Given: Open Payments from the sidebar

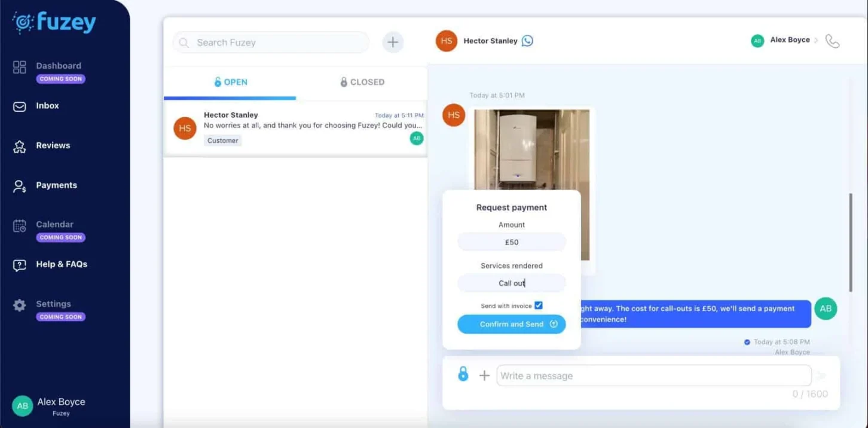Looking at the screenshot, I should point(56,185).
